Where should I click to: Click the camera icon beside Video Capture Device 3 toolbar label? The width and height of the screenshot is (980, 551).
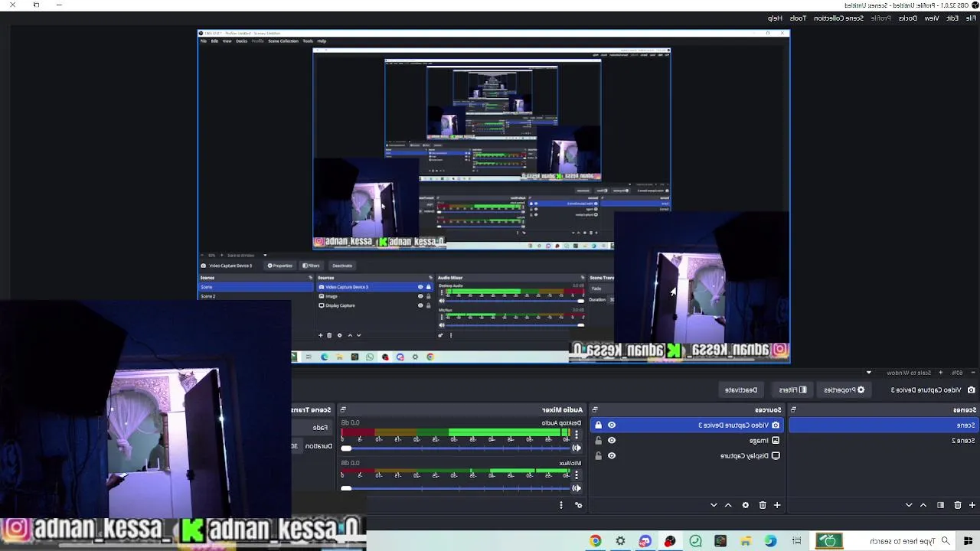[971, 390]
